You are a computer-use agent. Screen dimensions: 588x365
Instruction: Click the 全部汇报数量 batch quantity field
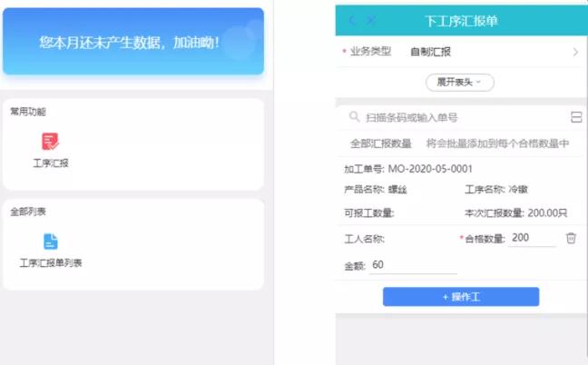[x=460, y=143]
